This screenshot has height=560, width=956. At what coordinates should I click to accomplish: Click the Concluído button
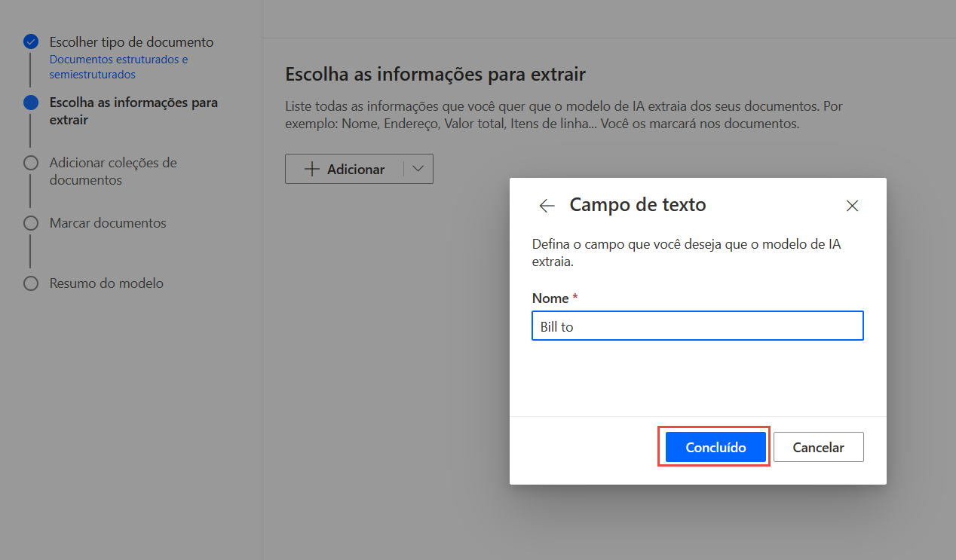[x=715, y=448]
